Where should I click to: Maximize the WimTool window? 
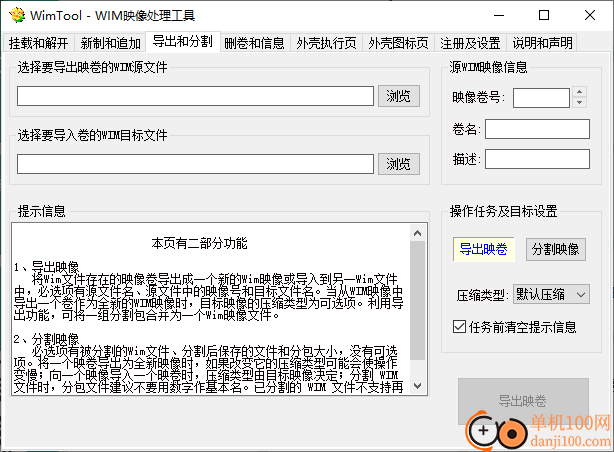(x=544, y=16)
